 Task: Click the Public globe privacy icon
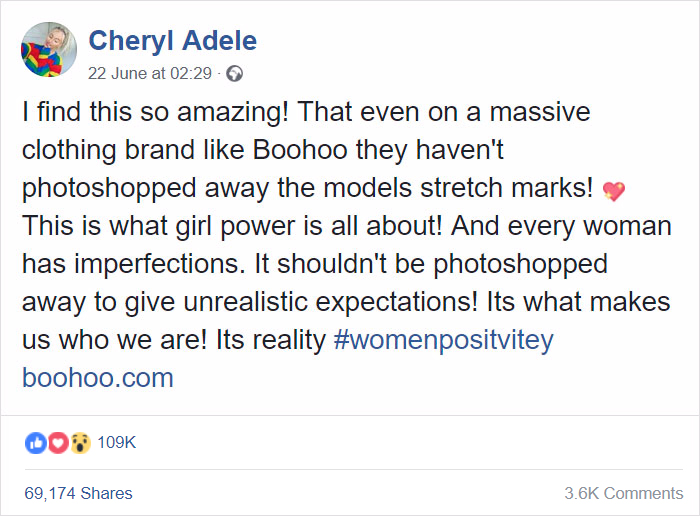(235, 73)
